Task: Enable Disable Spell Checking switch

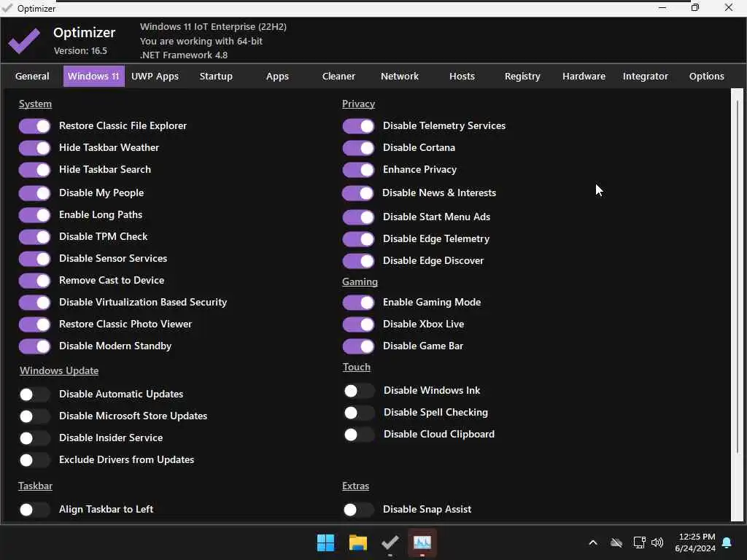Action: pos(359,413)
